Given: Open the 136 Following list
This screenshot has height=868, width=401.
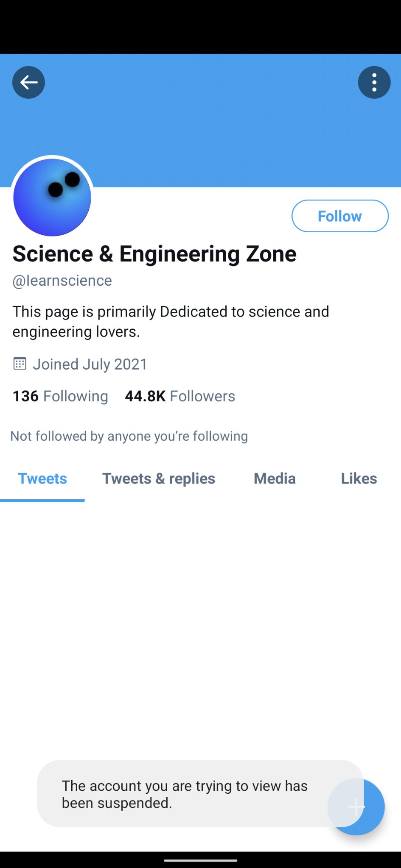Looking at the screenshot, I should click(60, 396).
